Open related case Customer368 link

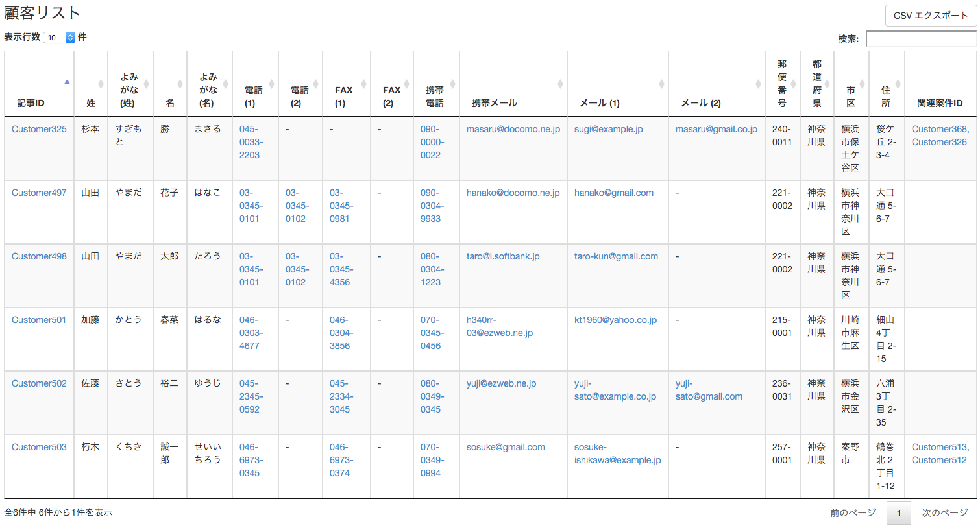(x=938, y=129)
